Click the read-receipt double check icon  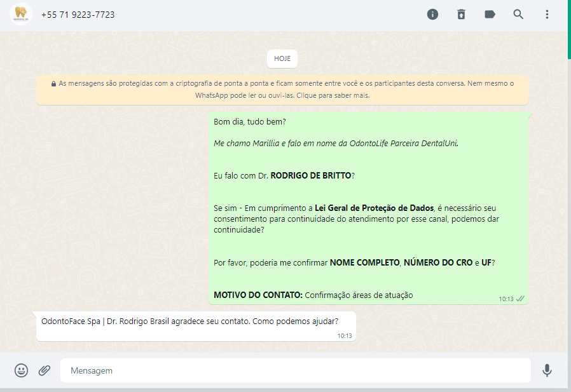pyautogui.click(x=520, y=299)
